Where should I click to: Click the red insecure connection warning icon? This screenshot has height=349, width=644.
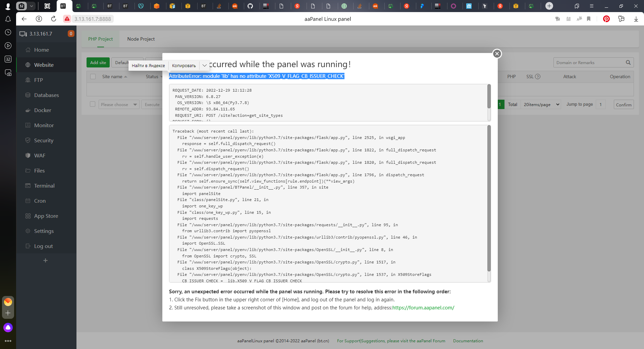pos(67,19)
